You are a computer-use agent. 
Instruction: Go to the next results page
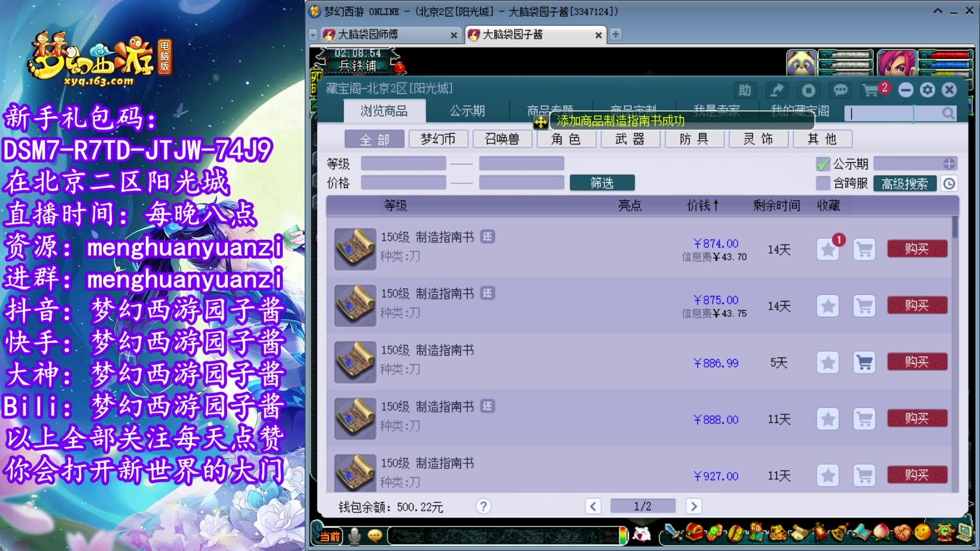click(693, 506)
